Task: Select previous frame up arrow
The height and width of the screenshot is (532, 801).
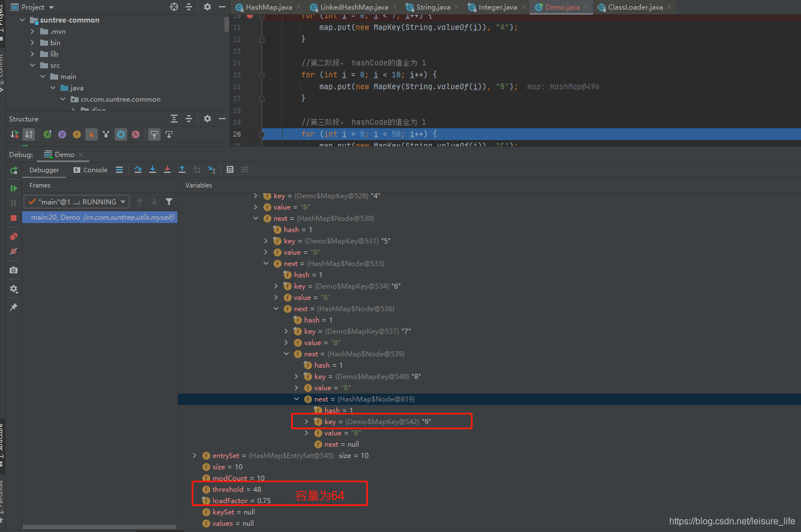Action: 140,202
